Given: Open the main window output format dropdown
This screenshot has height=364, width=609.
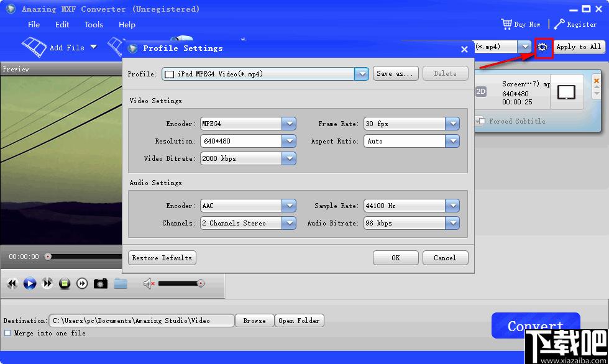Looking at the screenshot, I should (524, 47).
